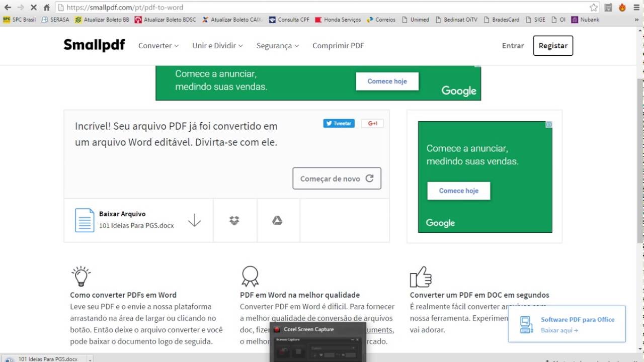Image resolution: width=644 pixels, height=362 pixels.
Task: Click Comece hoje in the top banner ad
Action: tap(387, 81)
